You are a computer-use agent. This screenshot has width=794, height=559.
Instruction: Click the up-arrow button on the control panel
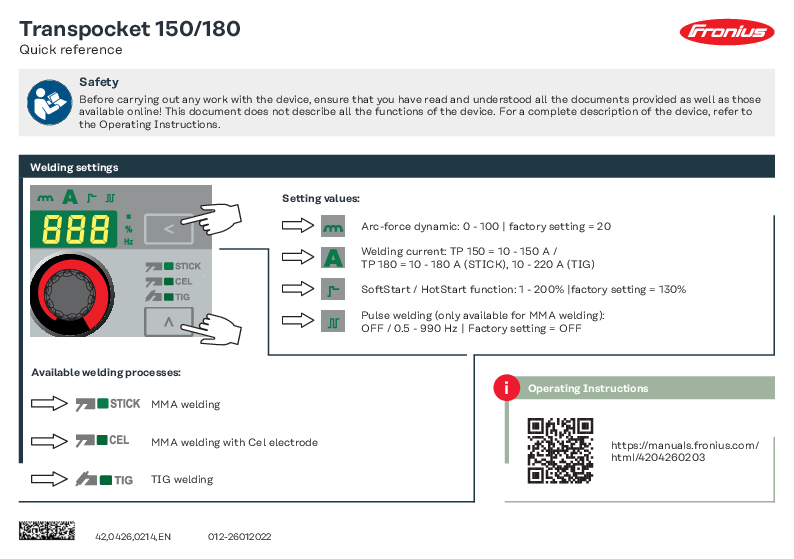click(169, 322)
